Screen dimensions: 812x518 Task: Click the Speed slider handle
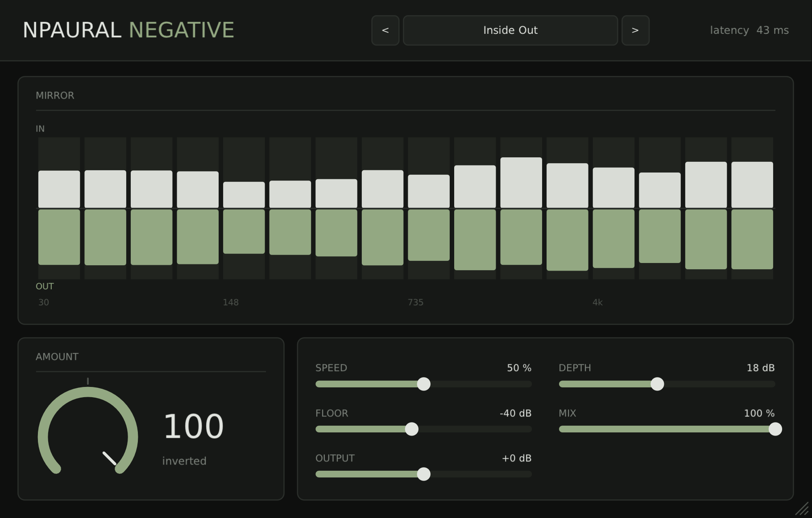pyautogui.click(x=423, y=384)
